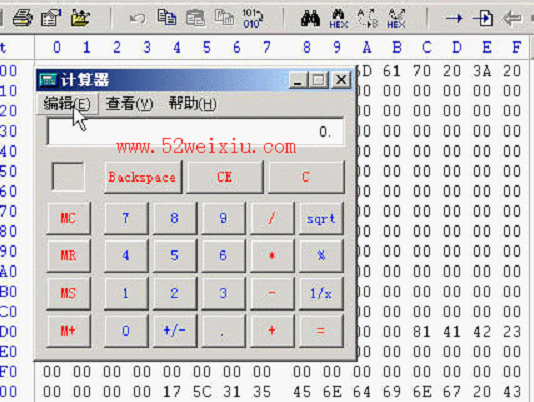Open the 帮助(H) calculator menu
Image resolution: width=534 pixels, height=402 pixels.
192,104
